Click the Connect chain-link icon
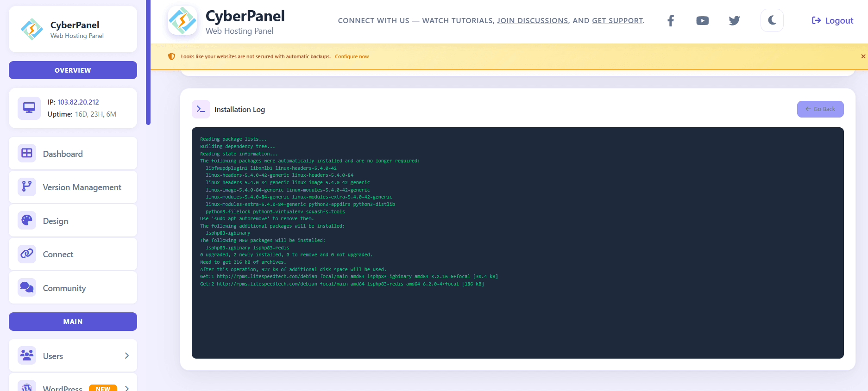Image resolution: width=868 pixels, height=391 pixels. pos(27,254)
